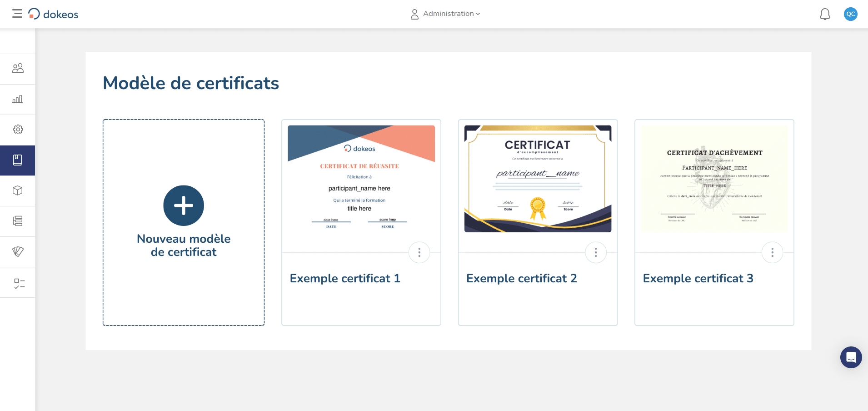Viewport: 868px width, 411px height.
Task: Open the bar chart reporting sidebar icon
Action: [18, 99]
